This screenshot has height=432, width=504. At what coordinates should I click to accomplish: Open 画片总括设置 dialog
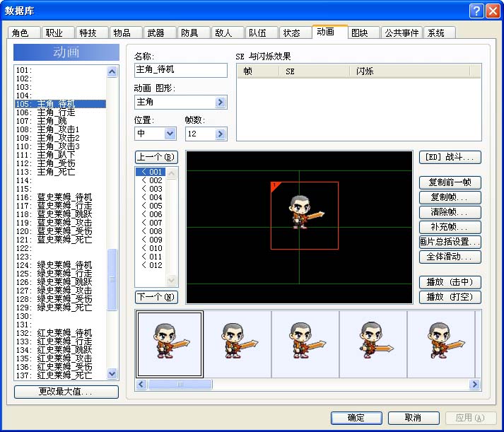tap(450, 242)
